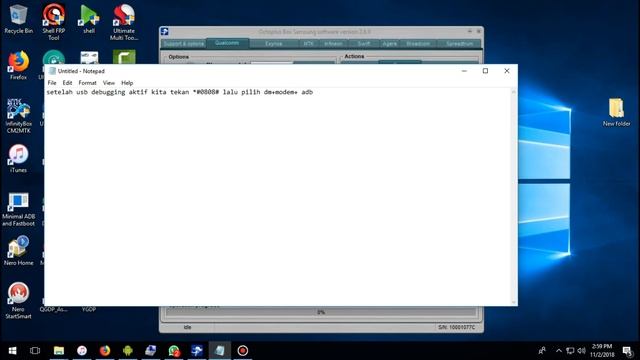This screenshot has height=360, width=640.
Task: Open People icon in system tray
Action: pyautogui.click(x=542, y=351)
